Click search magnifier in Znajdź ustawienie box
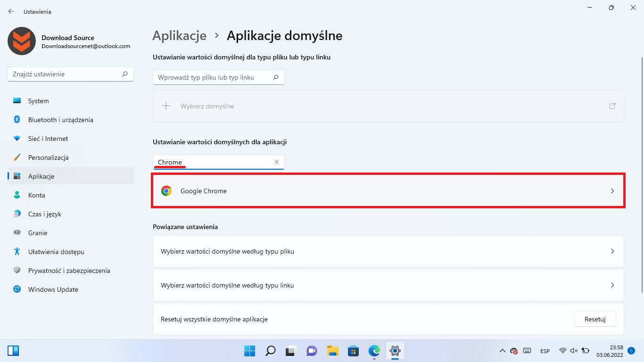644x362 pixels. point(125,74)
